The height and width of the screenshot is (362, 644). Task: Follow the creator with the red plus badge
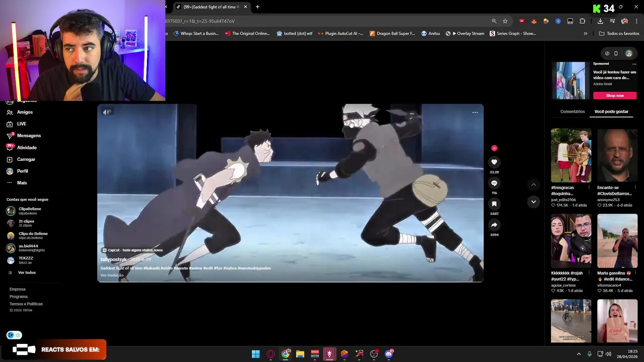(494, 148)
